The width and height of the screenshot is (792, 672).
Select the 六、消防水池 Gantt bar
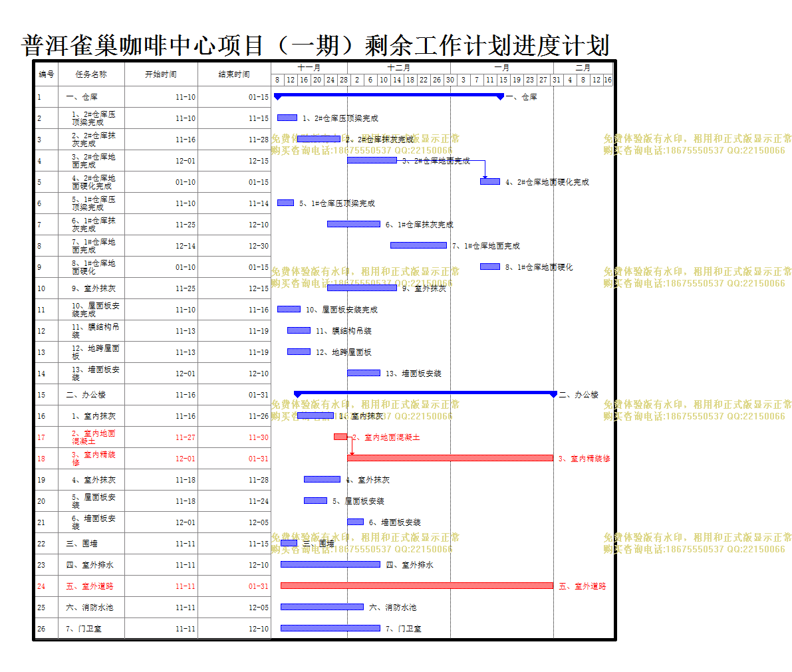pyautogui.click(x=322, y=607)
